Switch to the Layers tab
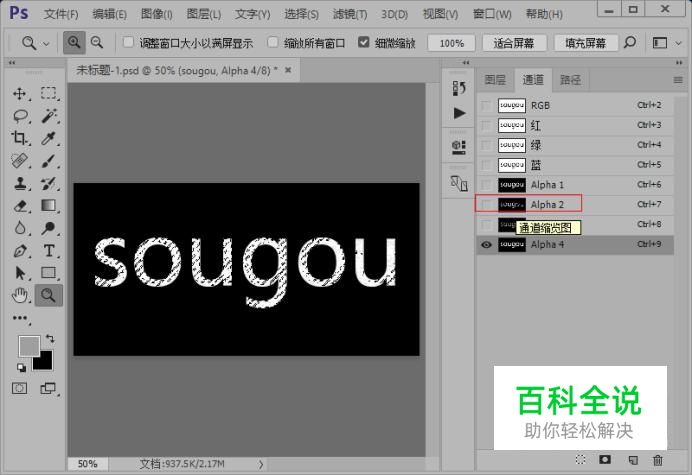Image resolution: width=692 pixels, height=475 pixels. coord(495,80)
